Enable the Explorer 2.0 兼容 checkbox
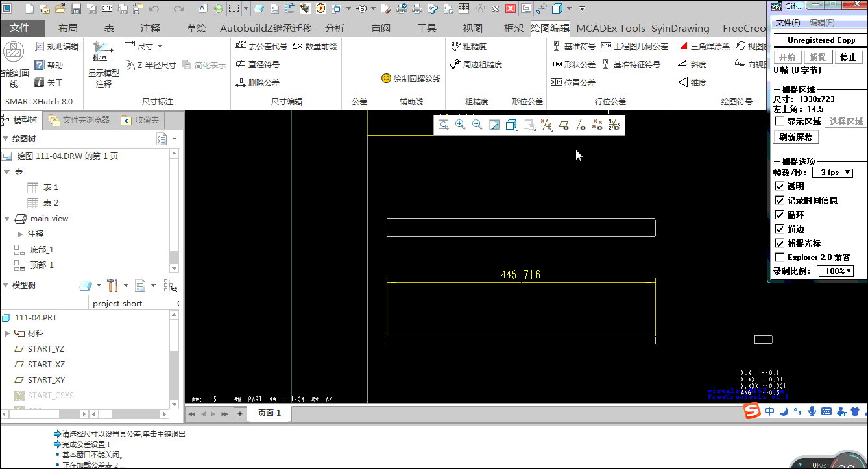Image resolution: width=868 pixels, height=469 pixels. [x=779, y=258]
